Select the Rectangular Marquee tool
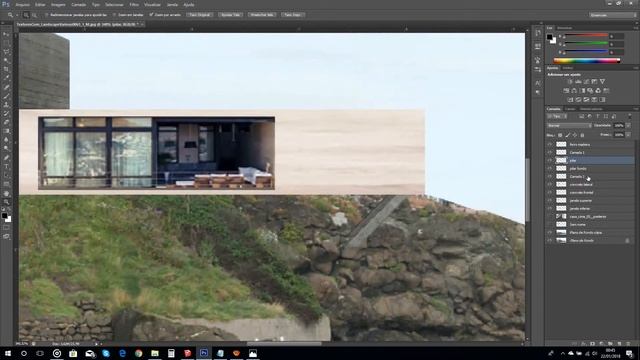The width and height of the screenshot is (640, 360). coord(6,43)
